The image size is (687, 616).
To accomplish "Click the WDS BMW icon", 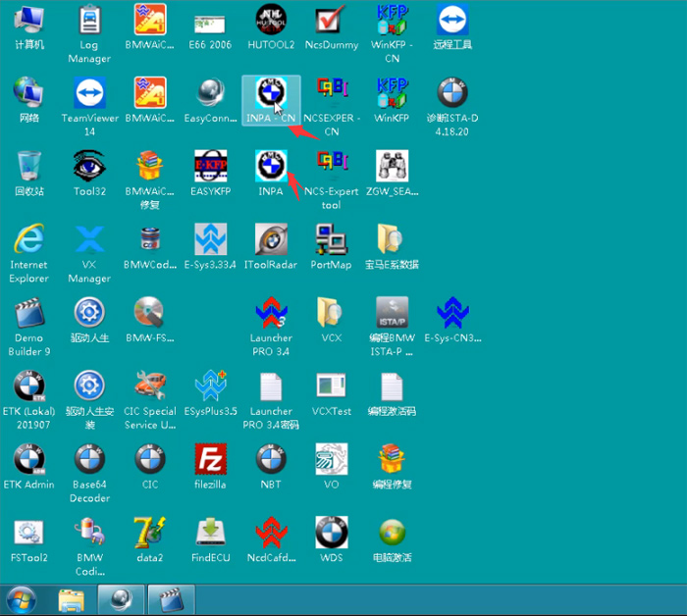I will pyautogui.click(x=332, y=539).
